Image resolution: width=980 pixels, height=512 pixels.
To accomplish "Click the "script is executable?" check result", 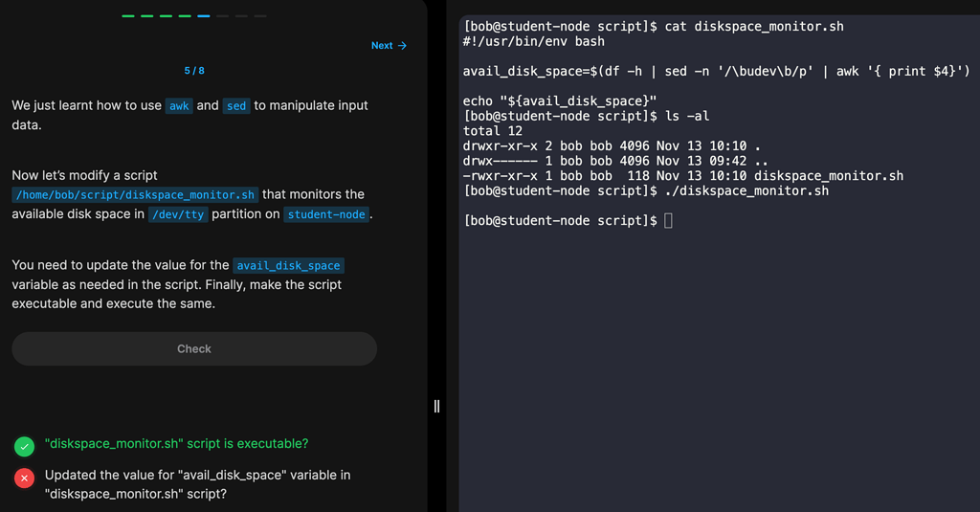I will pyautogui.click(x=176, y=444).
